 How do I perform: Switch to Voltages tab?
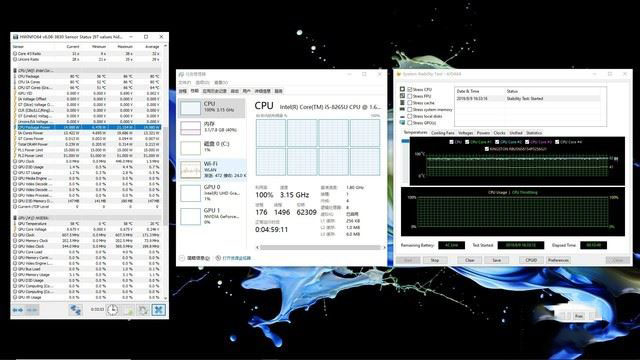[x=465, y=133]
